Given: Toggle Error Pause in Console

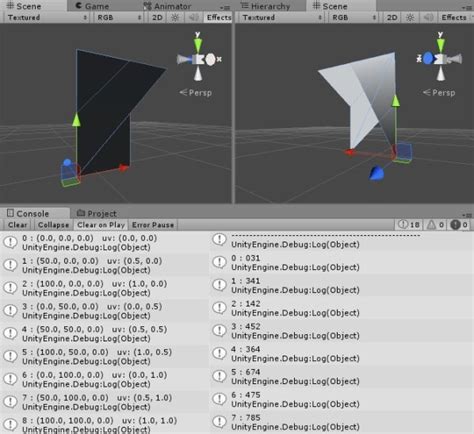Looking at the screenshot, I should 153,225.
